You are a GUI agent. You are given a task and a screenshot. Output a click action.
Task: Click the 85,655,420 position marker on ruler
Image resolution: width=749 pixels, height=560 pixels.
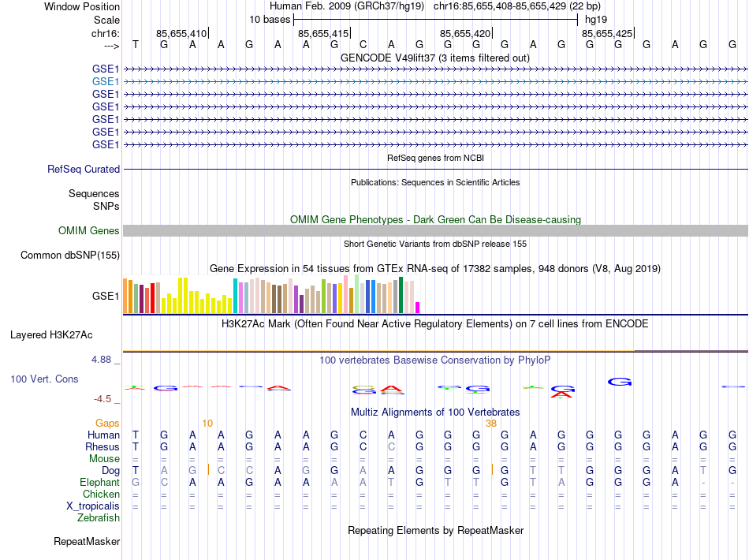pyautogui.click(x=466, y=33)
